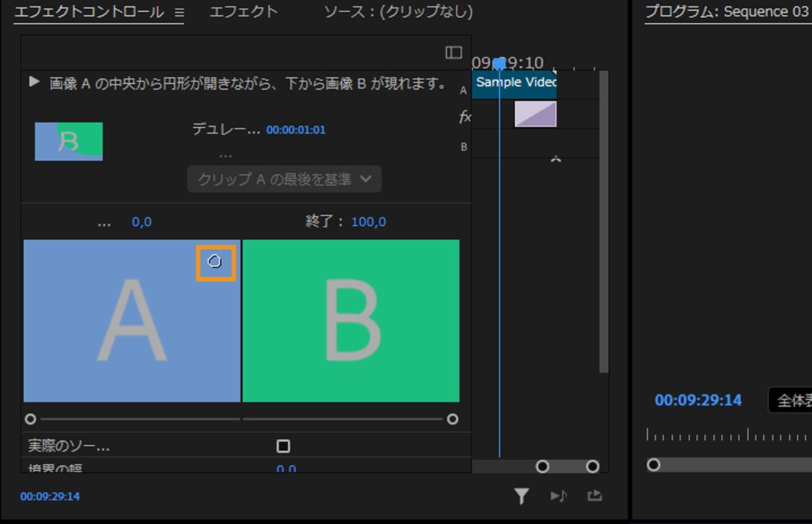Image resolution: width=812 pixels, height=524 pixels.
Task: Switch to the エフェクト tab
Action: point(244,12)
